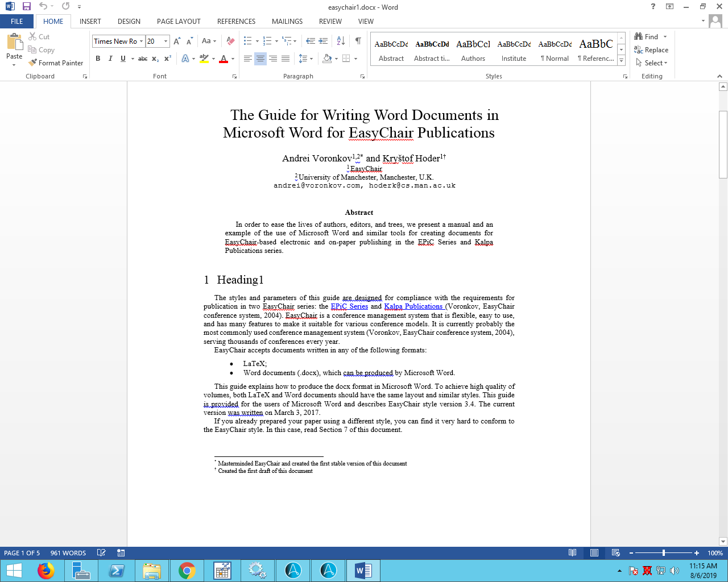This screenshot has height=582, width=728.
Task: Expand the Styles gallery More arrow
Action: pos(621,60)
